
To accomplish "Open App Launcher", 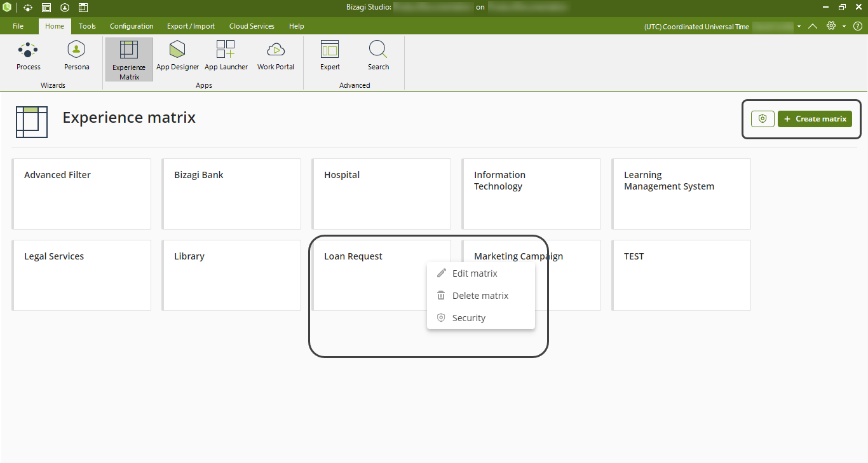I will click(x=226, y=56).
